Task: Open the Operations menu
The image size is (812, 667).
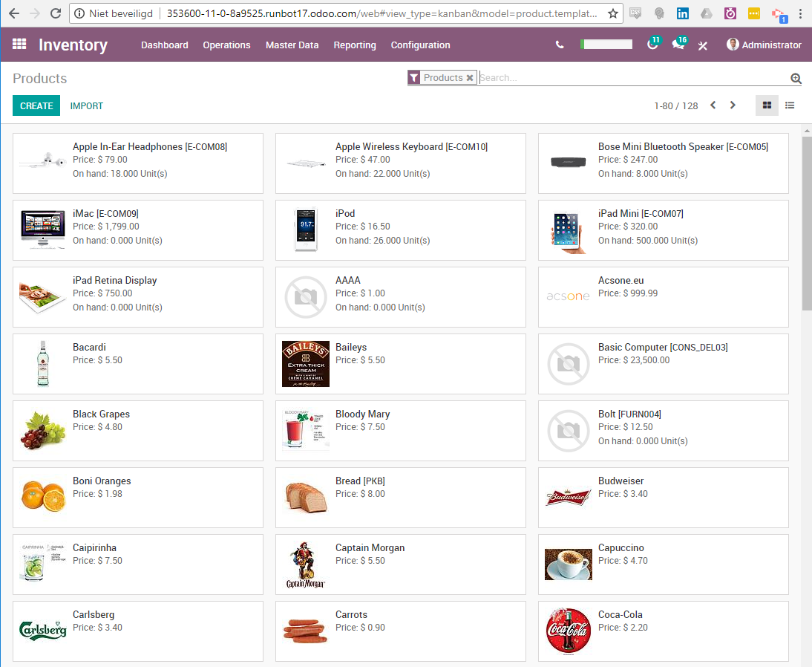Action: pyautogui.click(x=226, y=45)
